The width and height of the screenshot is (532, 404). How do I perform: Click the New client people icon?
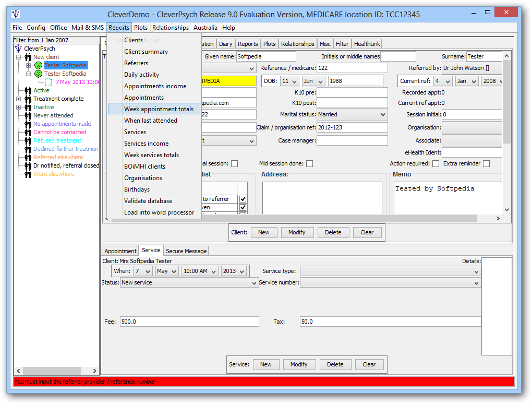(28, 57)
